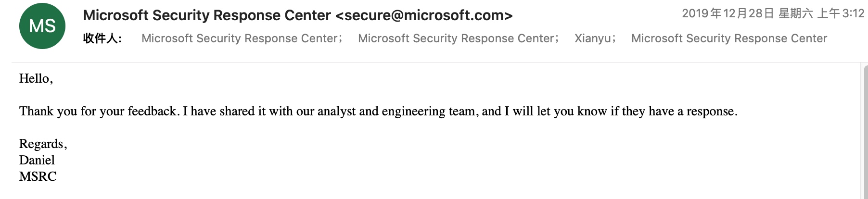Click the date 2019年12月28日
The image size is (868, 199).
(x=727, y=13)
